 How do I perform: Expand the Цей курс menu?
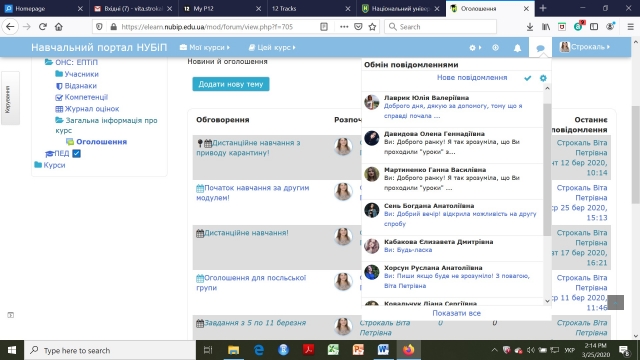[272, 48]
